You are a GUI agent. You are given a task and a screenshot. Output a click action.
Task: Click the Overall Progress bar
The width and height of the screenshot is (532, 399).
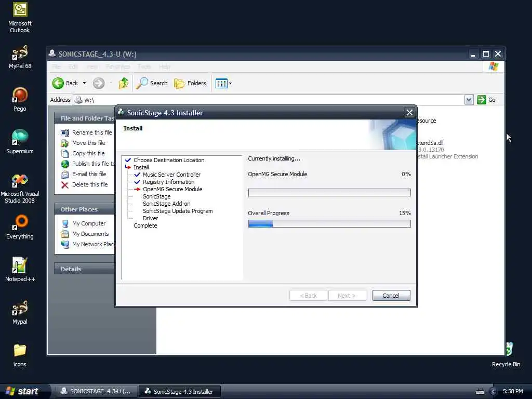pyautogui.click(x=329, y=223)
